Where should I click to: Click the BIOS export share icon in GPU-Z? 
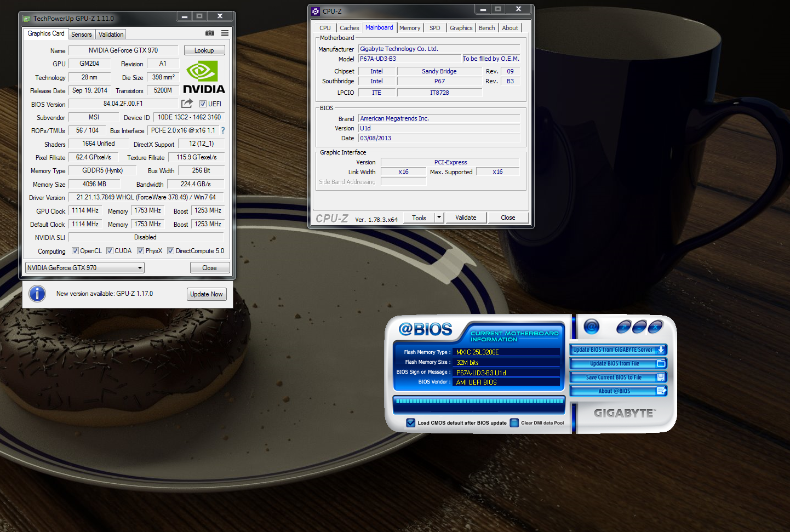tap(187, 103)
